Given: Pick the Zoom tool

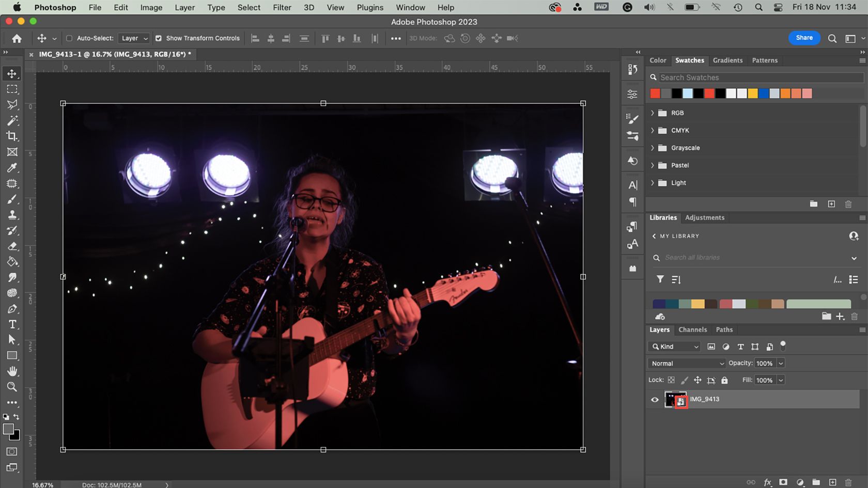Looking at the screenshot, I should click(x=12, y=387).
